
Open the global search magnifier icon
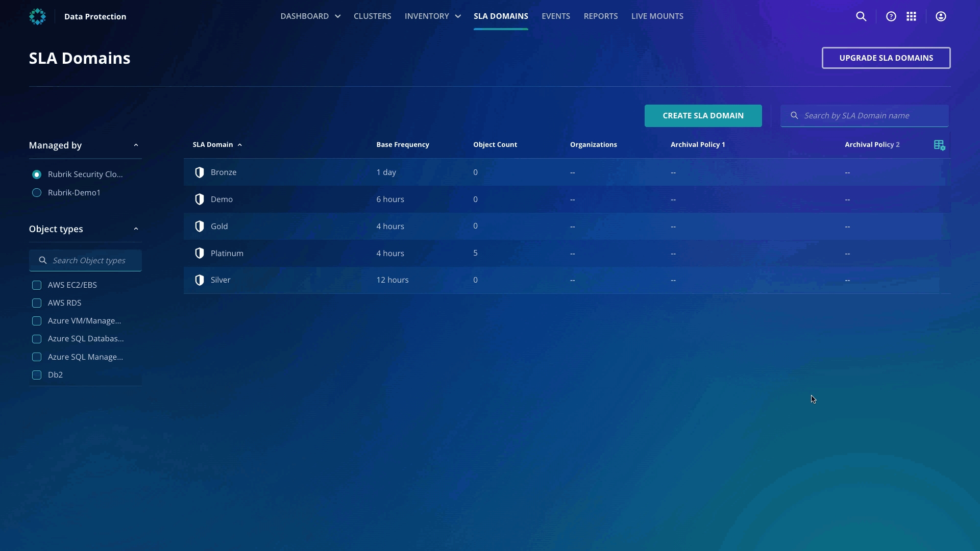click(x=861, y=16)
